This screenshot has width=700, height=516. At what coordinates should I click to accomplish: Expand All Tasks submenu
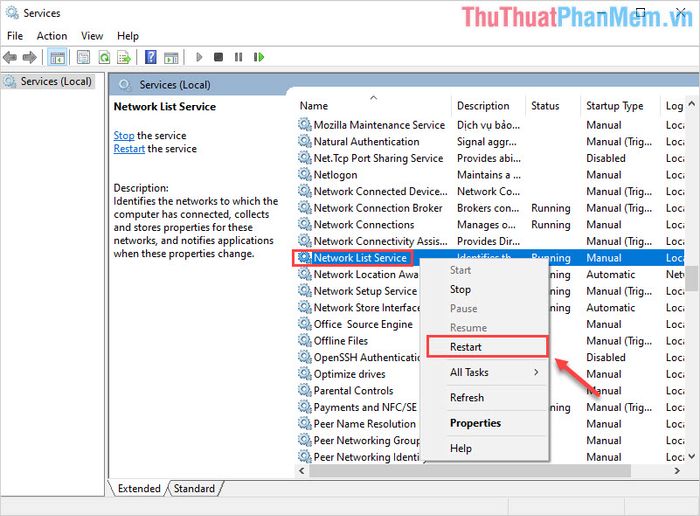point(484,372)
